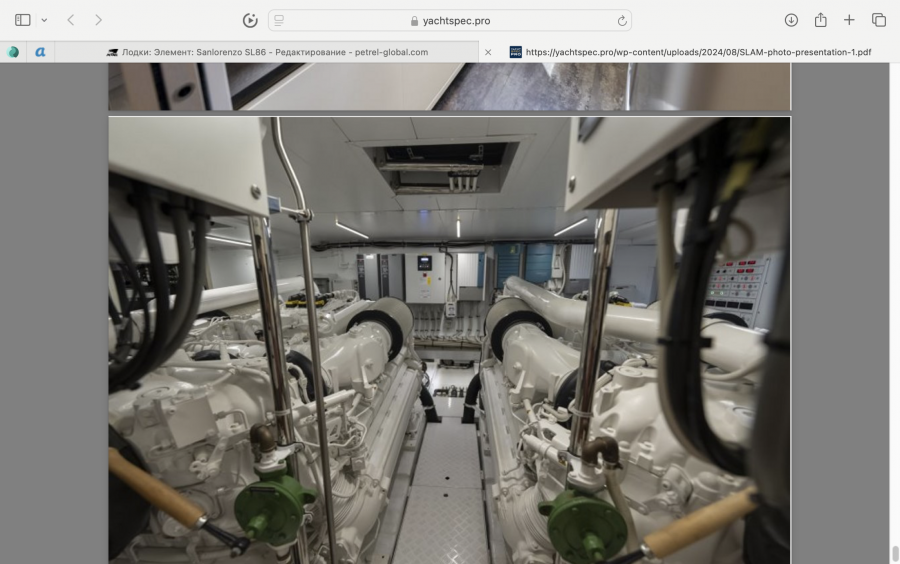
Task: Select the SLAM-photo-presentation-1.pdf tab
Action: pos(690,52)
